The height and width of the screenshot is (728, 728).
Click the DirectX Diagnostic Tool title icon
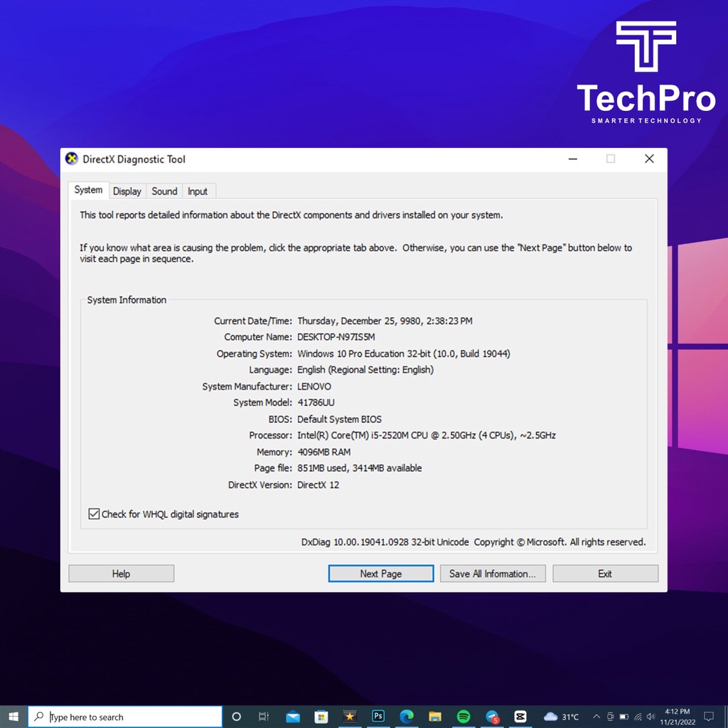point(72,159)
